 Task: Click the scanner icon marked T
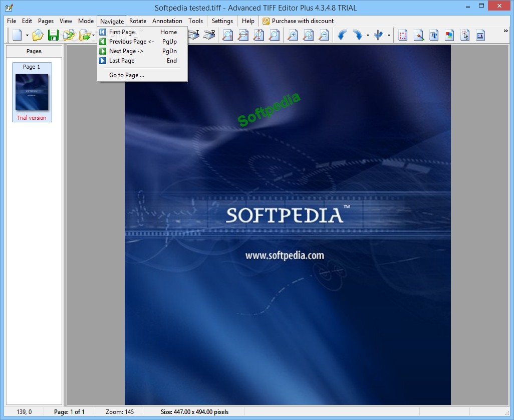194,35
